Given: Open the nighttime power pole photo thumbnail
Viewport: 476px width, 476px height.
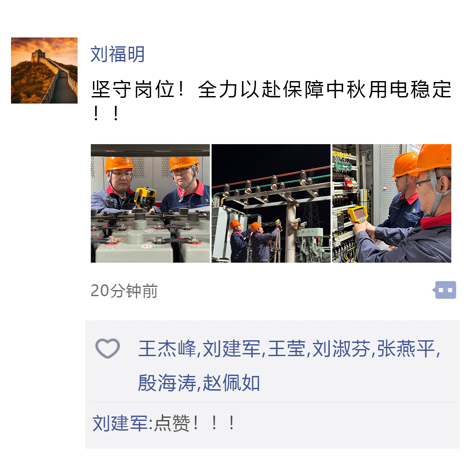Looking at the screenshot, I should pyautogui.click(x=271, y=203).
